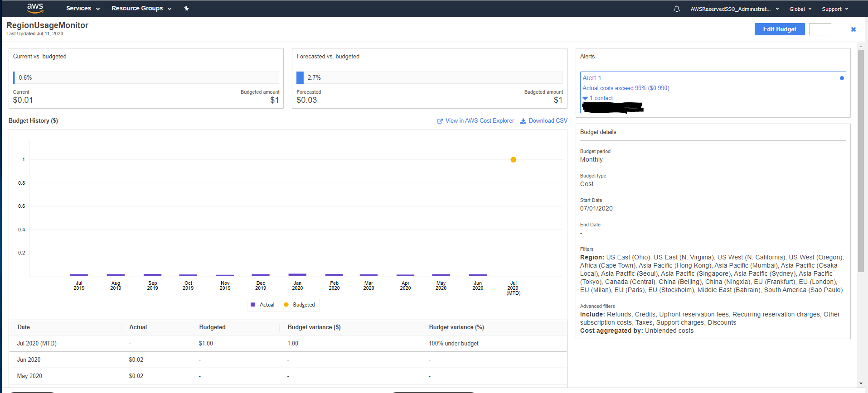Click the Edit Budget button

[779, 29]
